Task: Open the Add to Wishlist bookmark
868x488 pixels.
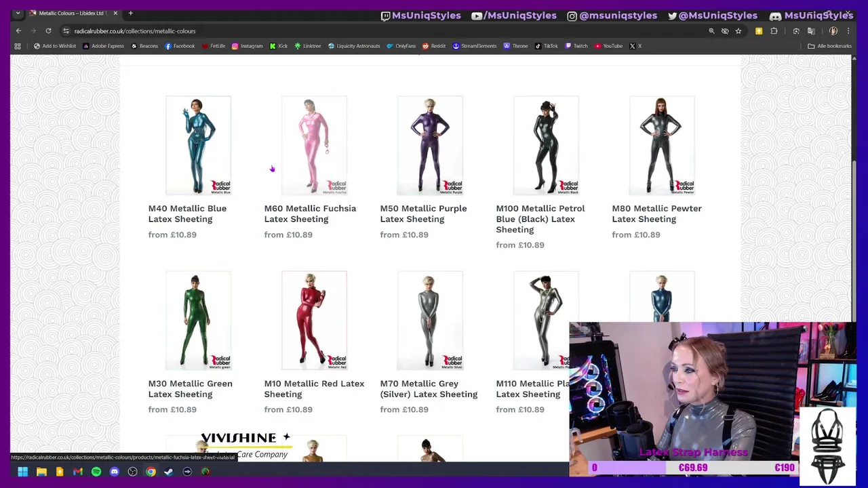Action: tap(55, 46)
